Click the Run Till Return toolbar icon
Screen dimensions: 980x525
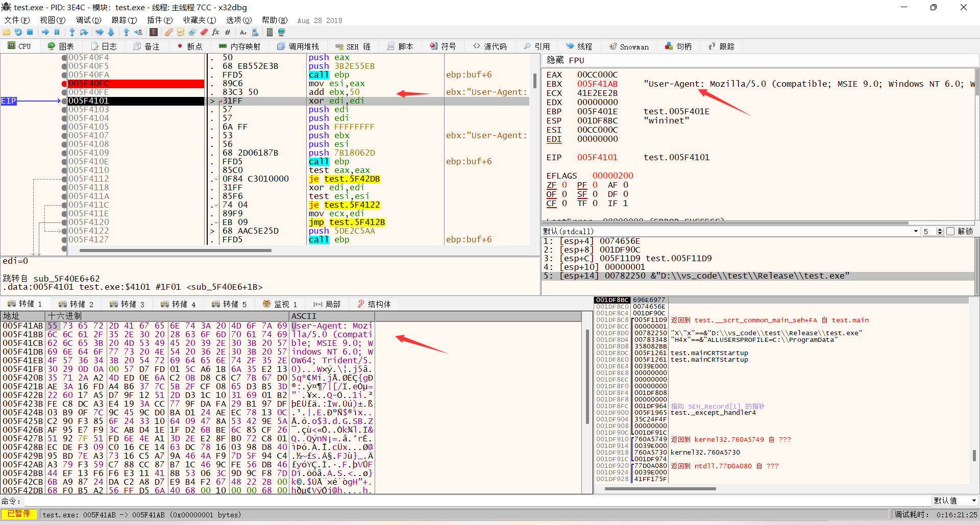126,32
